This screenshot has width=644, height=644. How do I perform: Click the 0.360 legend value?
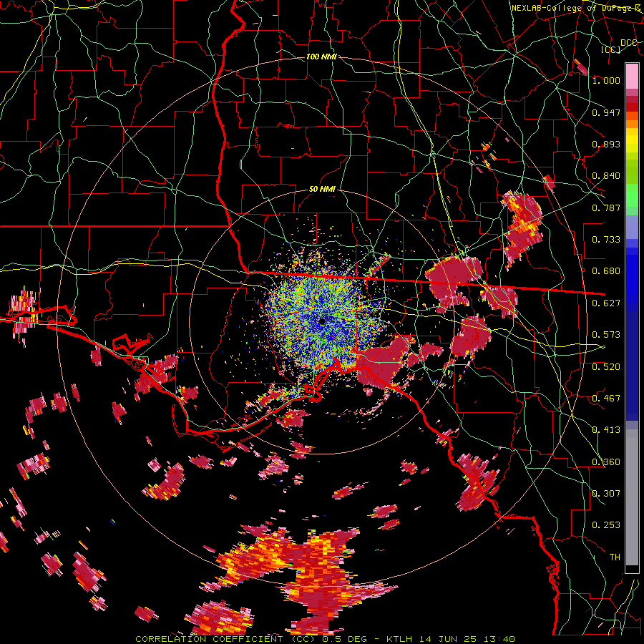[x=606, y=462]
